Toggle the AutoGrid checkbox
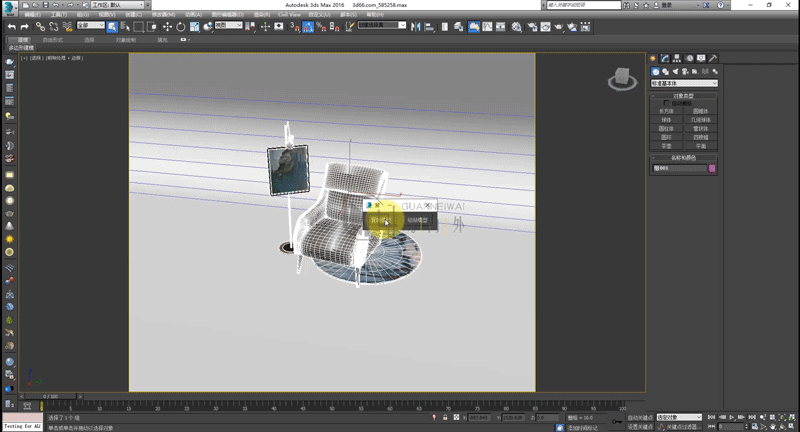This screenshot has height=432, width=800. click(x=667, y=102)
